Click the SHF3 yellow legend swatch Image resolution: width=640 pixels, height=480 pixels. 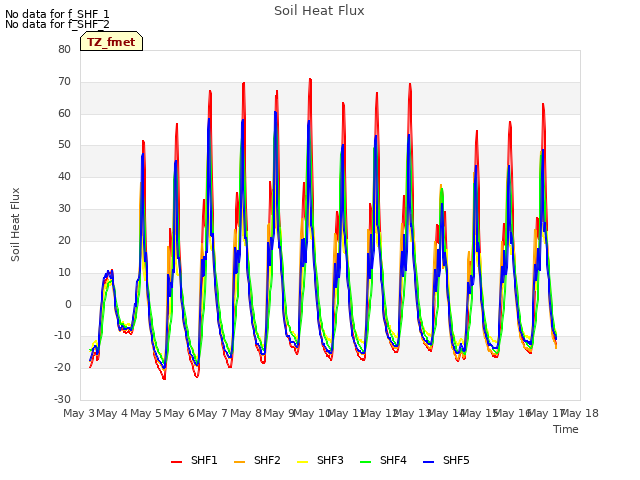302,461
